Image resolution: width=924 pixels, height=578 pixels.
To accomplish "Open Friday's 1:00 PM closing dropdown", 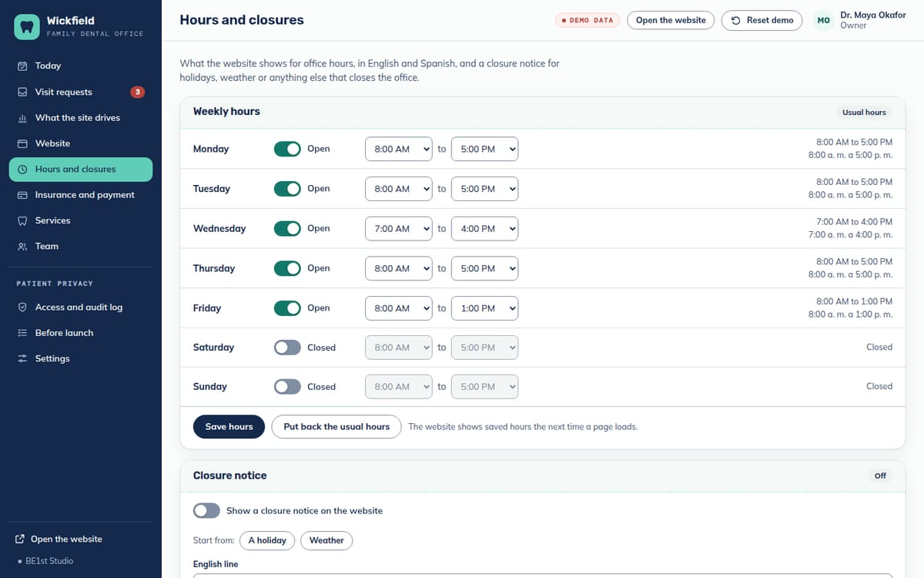I will [x=485, y=308].
